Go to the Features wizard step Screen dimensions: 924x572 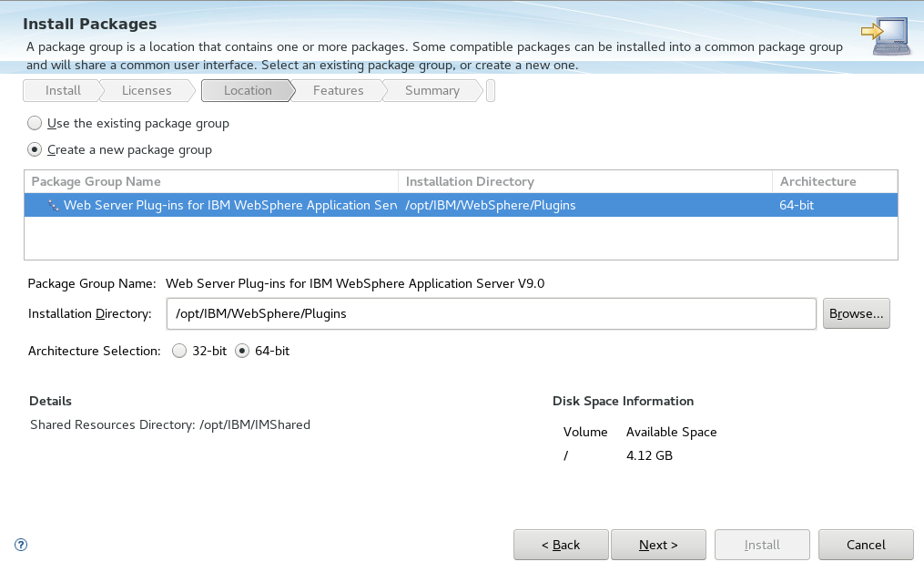point(339,90)
